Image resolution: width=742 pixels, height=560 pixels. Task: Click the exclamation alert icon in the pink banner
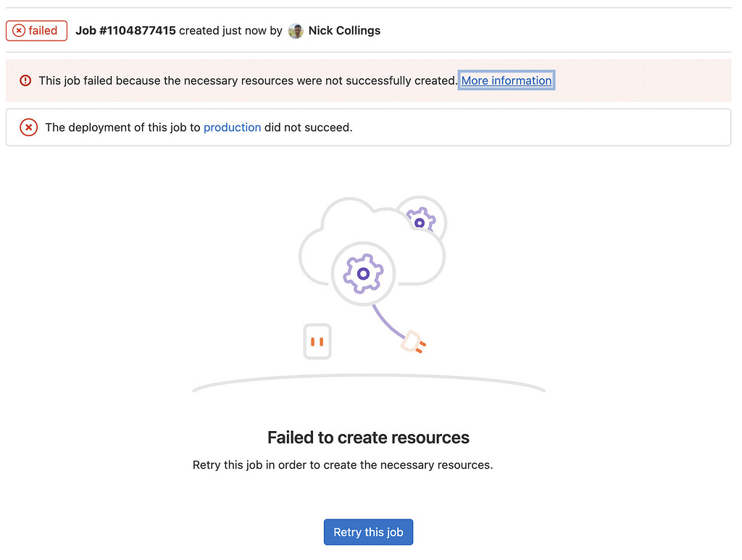click(24, 80)
